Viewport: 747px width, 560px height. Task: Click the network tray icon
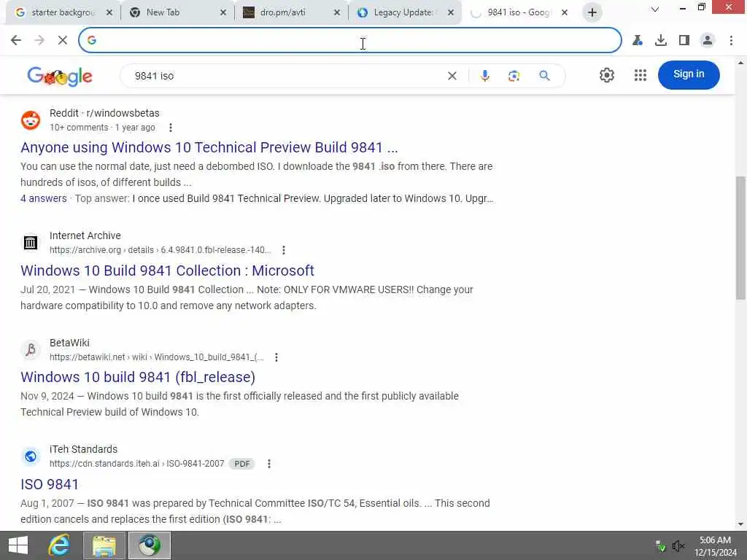click(660, 546)
